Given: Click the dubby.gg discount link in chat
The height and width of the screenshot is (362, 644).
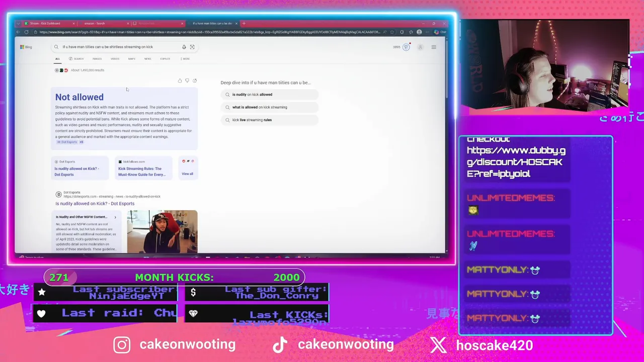Looking at the screenshot, I should 516,162.
